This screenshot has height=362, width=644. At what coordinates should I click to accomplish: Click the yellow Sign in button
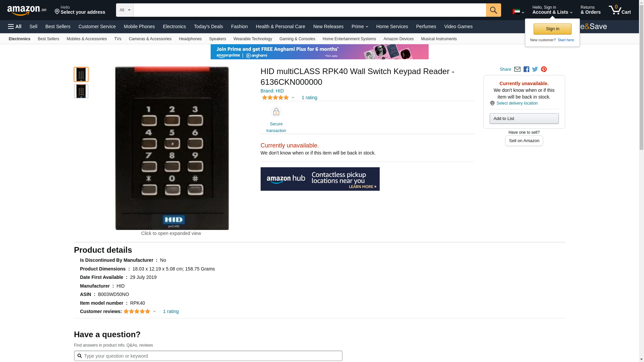coord(552,29)
